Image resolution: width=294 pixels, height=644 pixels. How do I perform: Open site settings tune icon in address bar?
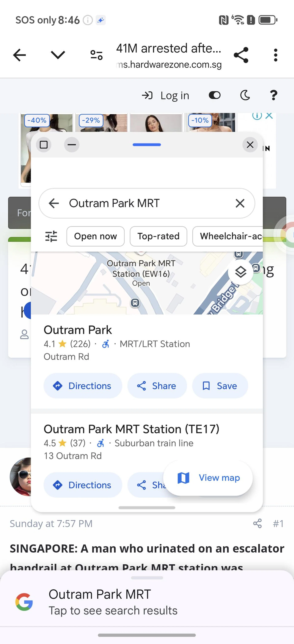96,55
